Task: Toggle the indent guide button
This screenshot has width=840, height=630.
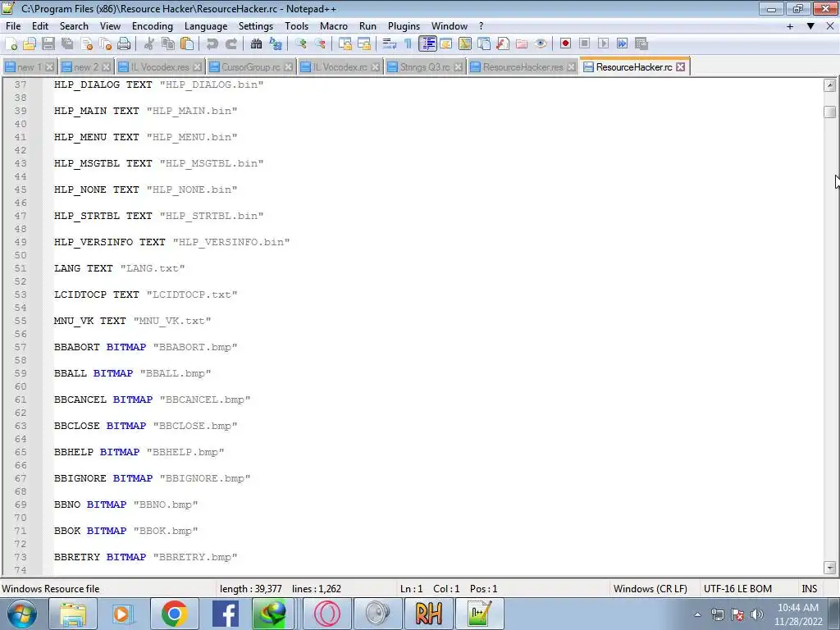Action: pyautogui.click(x=427, y=44)
